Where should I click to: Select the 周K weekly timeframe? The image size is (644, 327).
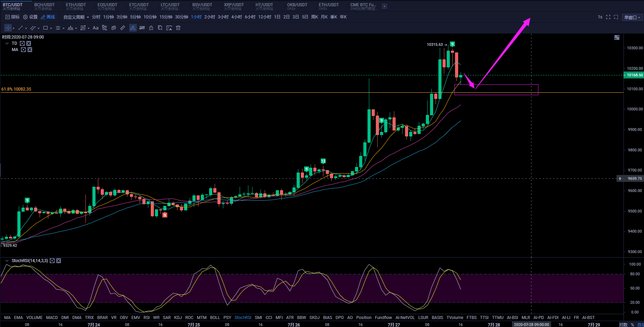point(315,17)
